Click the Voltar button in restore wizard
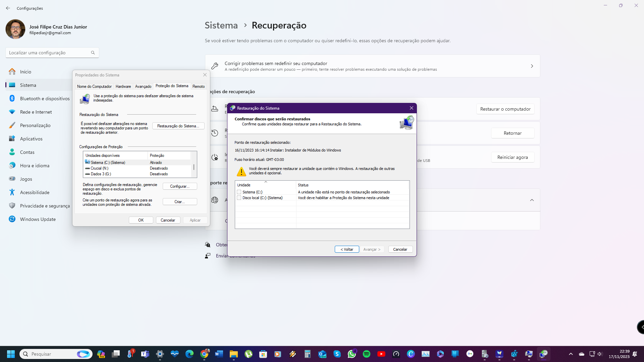The image size is (644, 362). tap(347, 249)
